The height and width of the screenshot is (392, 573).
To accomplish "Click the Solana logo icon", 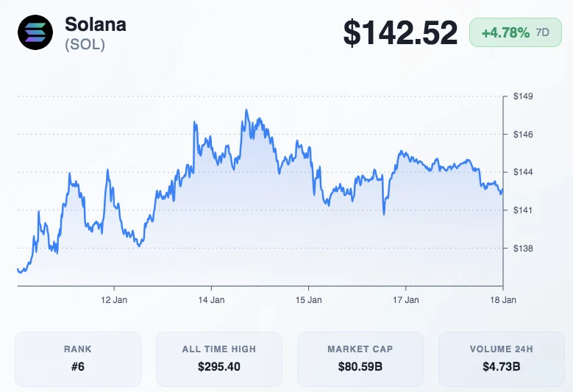I will point(35,32).
